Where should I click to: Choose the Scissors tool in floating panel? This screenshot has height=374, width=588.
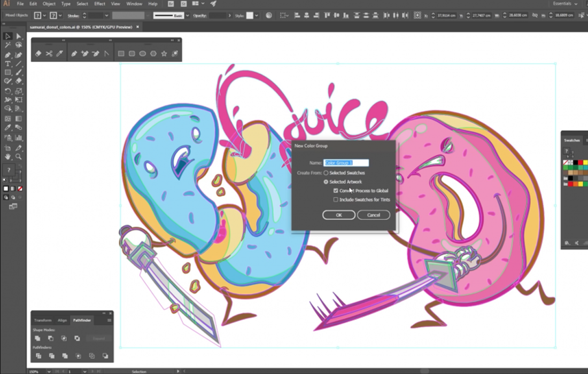pyautogui.click(x=49, y=53)
